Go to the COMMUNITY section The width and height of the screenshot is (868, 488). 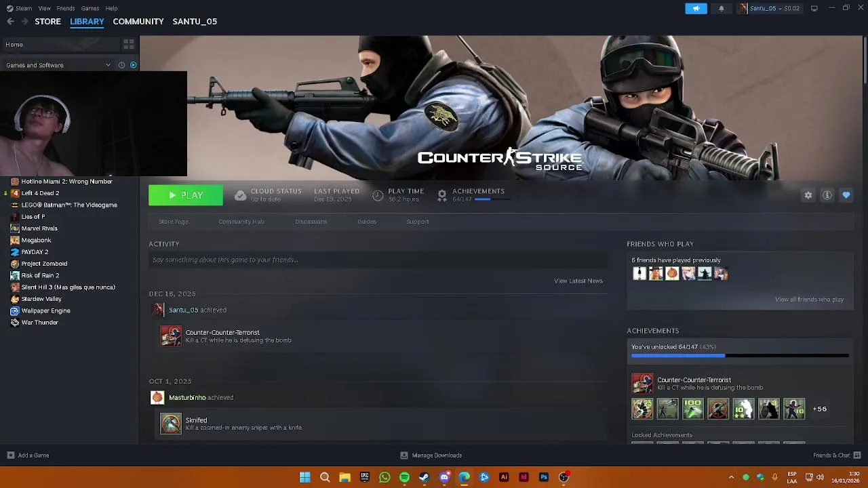[x=138, y=22]
